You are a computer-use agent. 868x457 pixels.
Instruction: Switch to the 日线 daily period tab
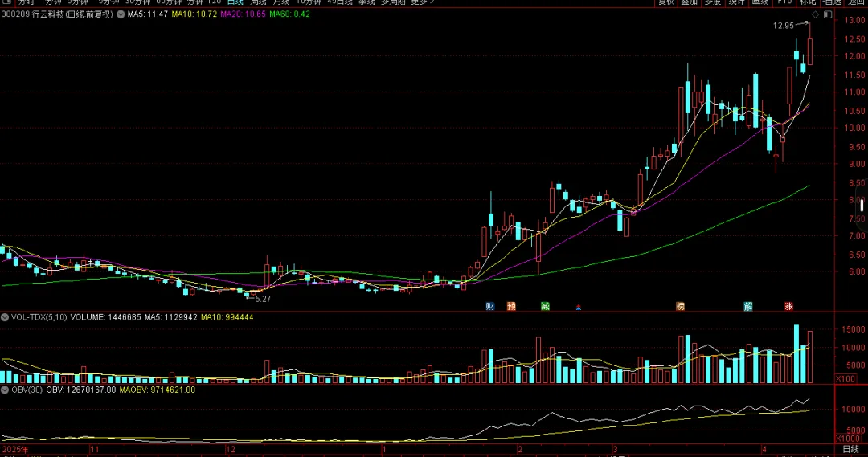point(235,2)
